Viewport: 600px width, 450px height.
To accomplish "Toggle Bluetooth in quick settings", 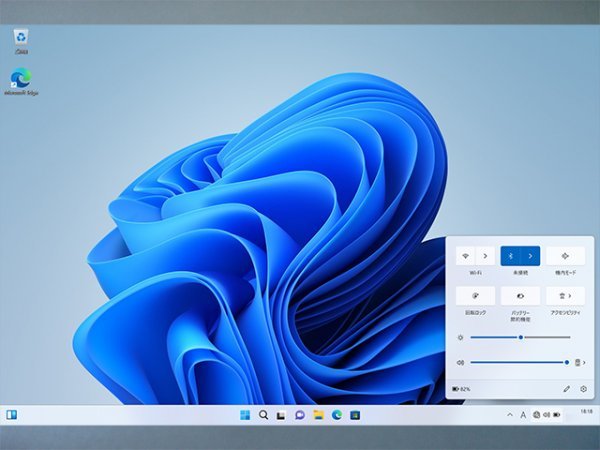I will pos(510,256).
